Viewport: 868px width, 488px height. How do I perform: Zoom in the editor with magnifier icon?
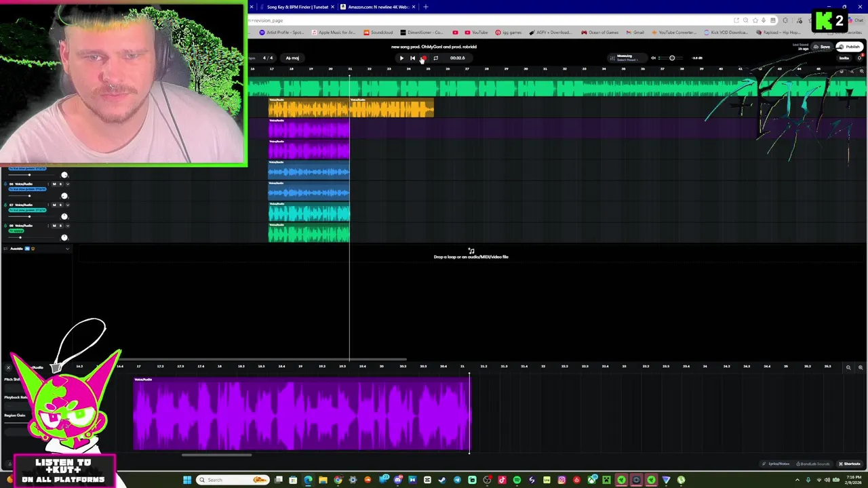point(860,367)
